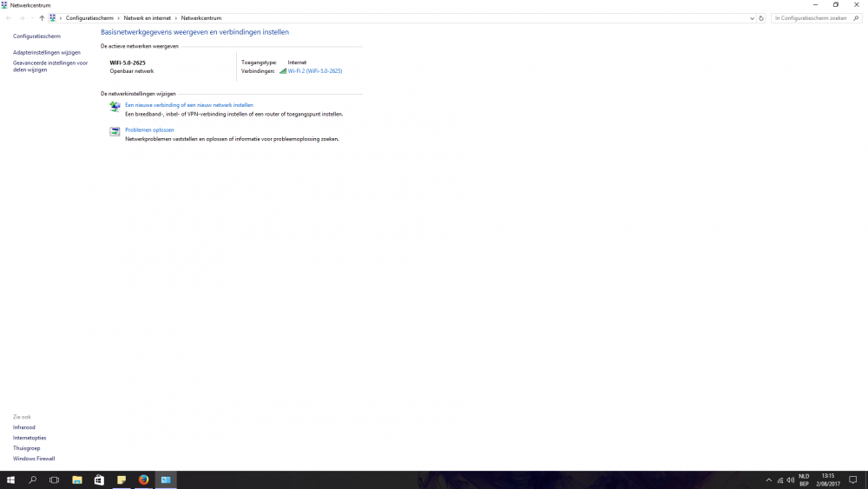Viewport: 868px width, 489px height.
Task: Open the Store from the taskbar
Action: tap(99, 480)
